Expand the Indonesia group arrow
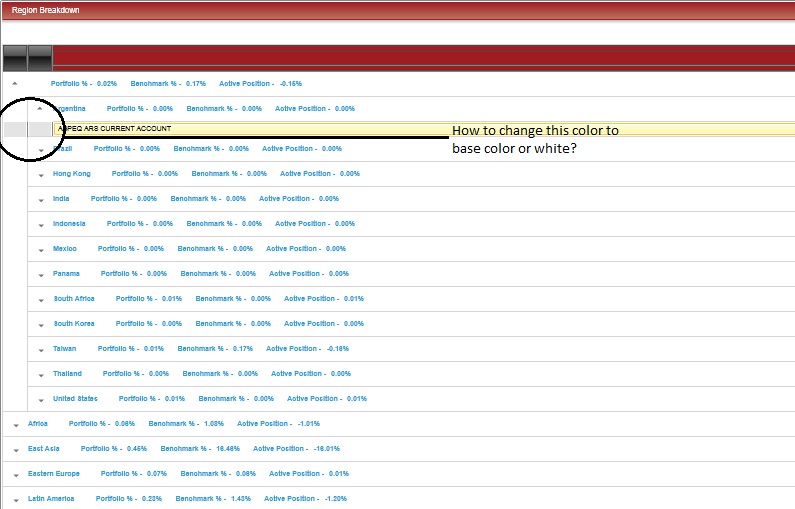Viewport: 795px width, 509px height. [41, 225]
